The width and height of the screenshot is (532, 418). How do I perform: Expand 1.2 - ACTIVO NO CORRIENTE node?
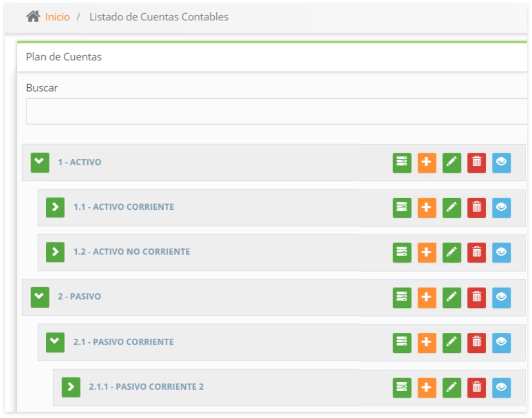click(x=55, y=252)
